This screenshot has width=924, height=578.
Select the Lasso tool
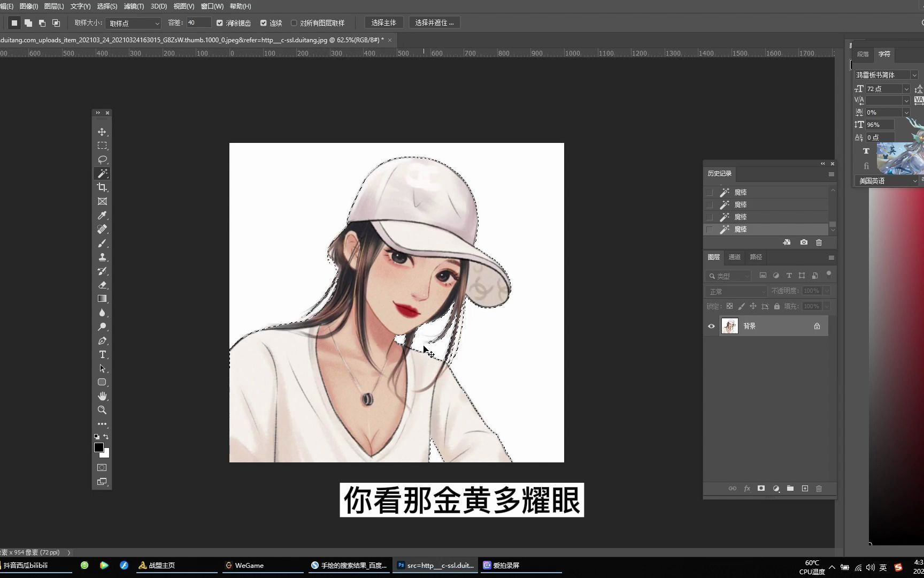[102, 159]
